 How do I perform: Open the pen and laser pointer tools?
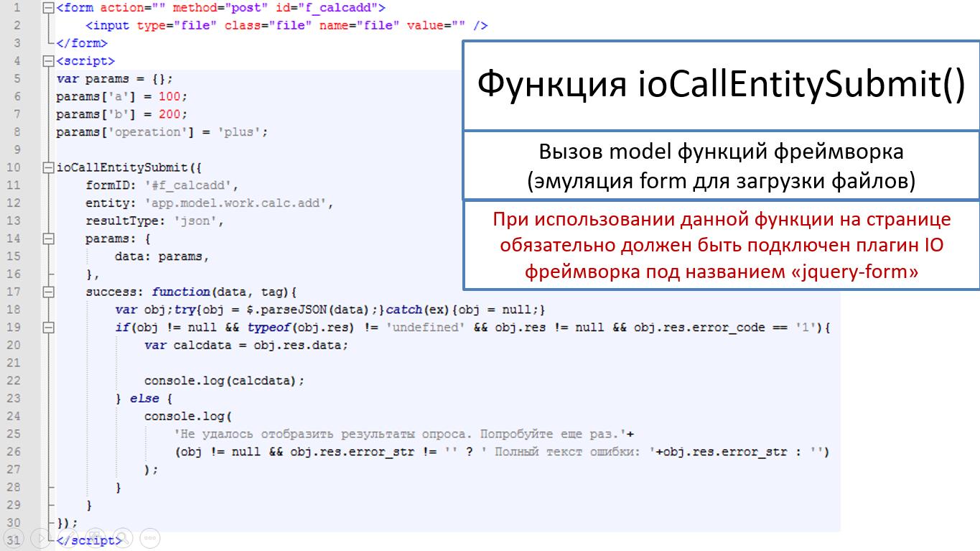point(67,537)
